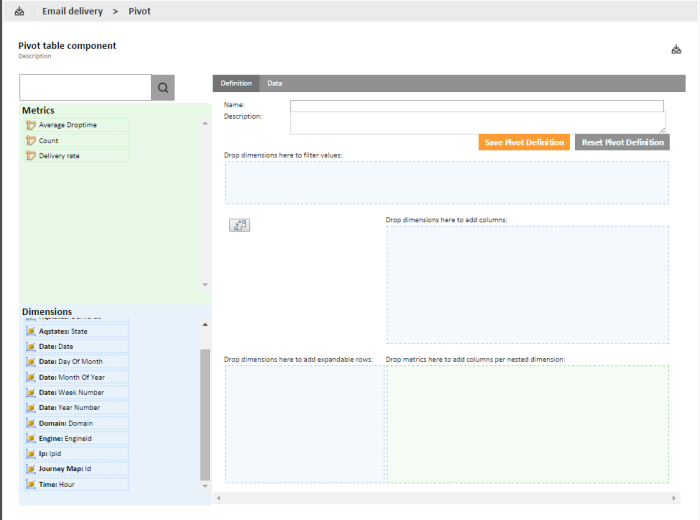
Task: Click the Metrics list scroll down arrow
Action: [x=206, y=285]
